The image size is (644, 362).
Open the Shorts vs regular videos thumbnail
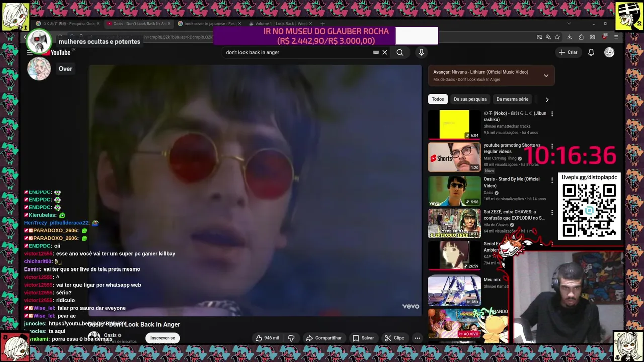pyautogui.click(x=454, y=157)
